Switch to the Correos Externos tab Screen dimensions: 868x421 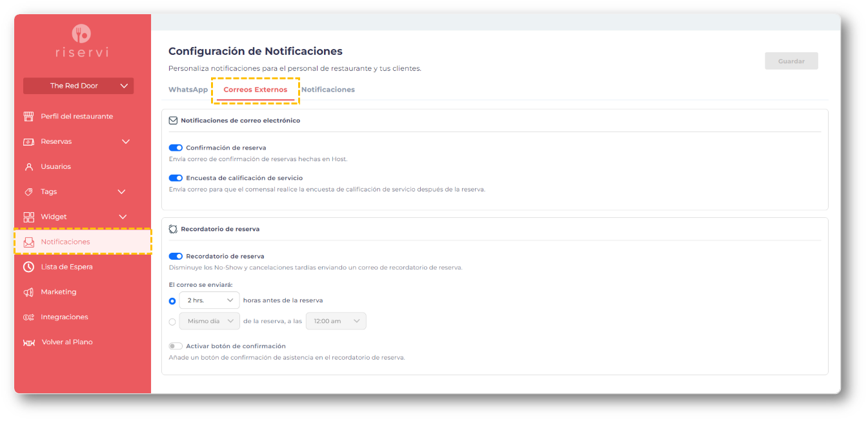pyautogui.click(x=256, y=90)
